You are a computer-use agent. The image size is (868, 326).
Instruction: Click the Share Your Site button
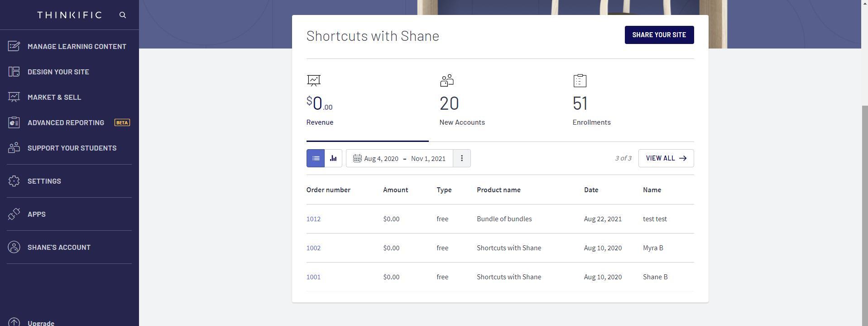(x=659, y=35)
